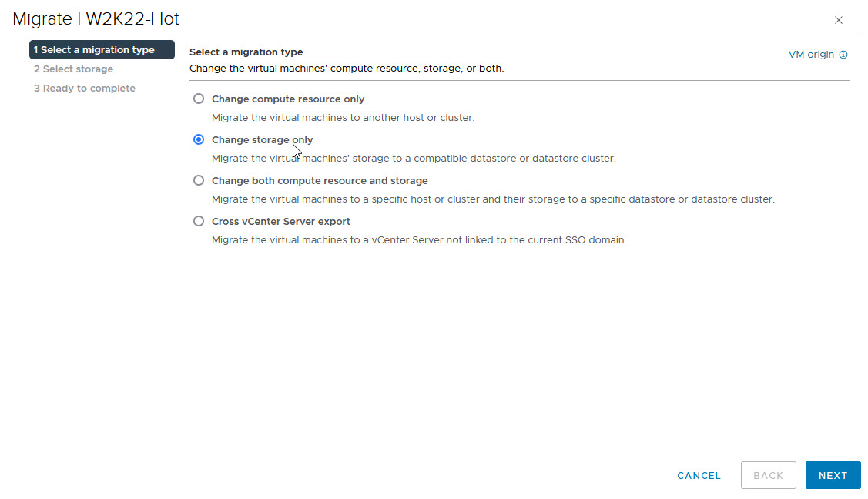Screen dimensions: 868x499
Task: Go to step 1 Select a migration type
Action: pyautogui.click(x=102, y=50)
